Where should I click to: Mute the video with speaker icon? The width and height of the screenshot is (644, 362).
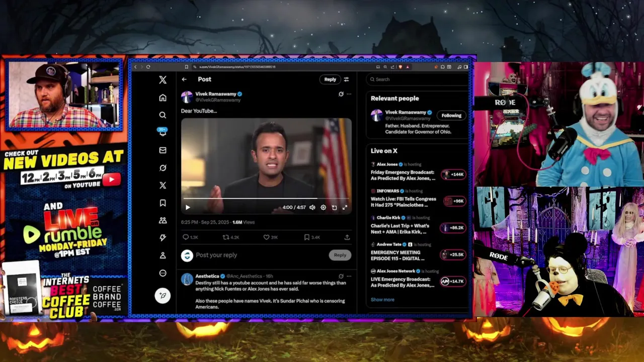[x=312, y=207]
